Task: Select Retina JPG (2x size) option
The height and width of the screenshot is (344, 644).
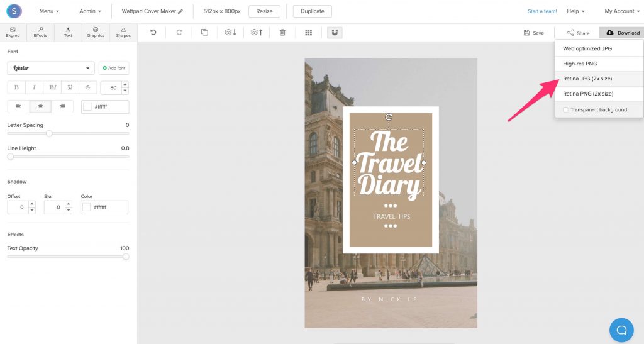Action: [587, 79]
